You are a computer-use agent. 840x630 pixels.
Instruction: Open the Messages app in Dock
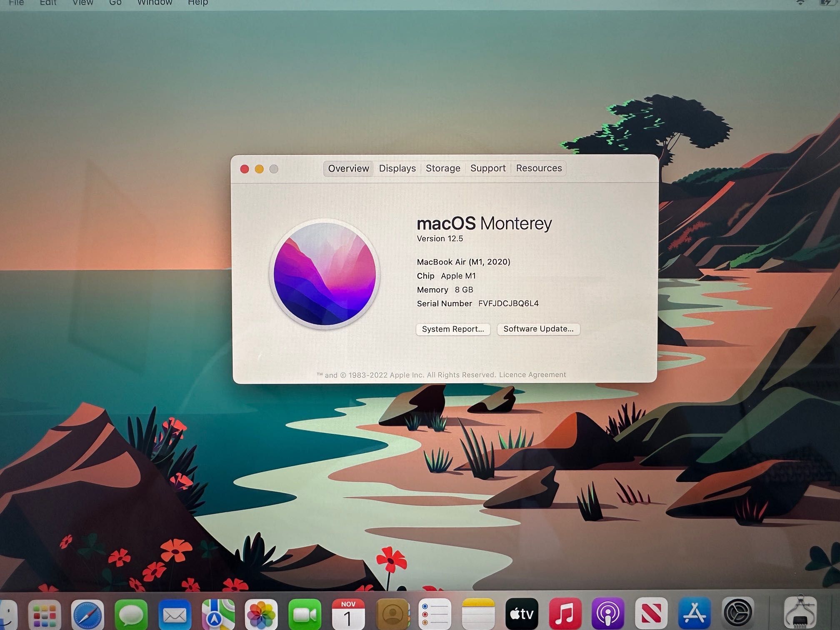pos(131,615)
